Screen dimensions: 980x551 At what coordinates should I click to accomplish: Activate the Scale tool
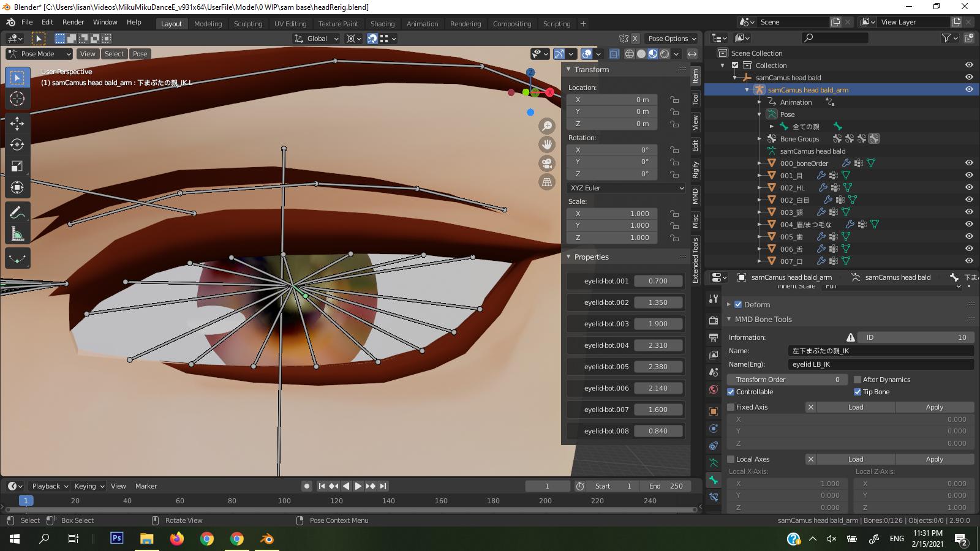17,167
